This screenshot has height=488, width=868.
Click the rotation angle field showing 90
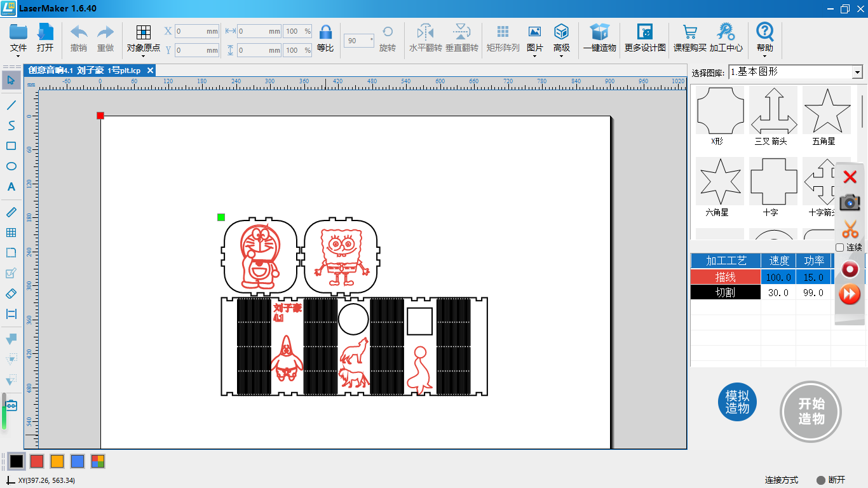pos(359,41)
